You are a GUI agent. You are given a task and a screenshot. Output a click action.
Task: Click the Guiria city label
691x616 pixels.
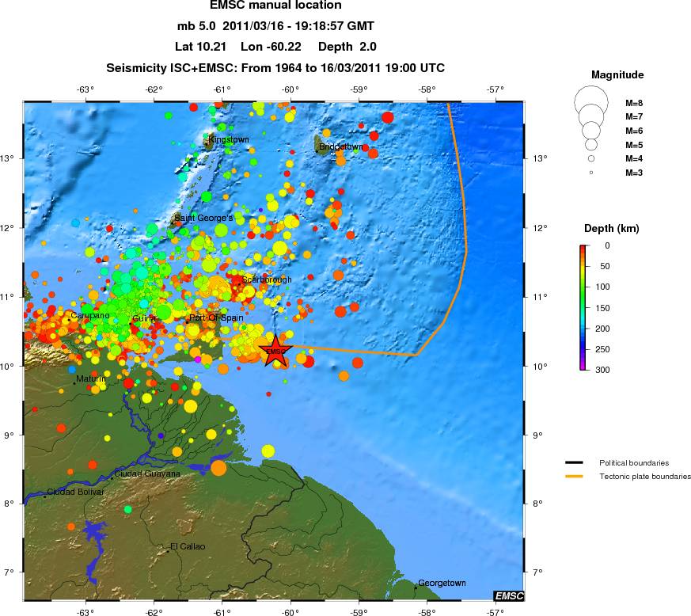click(144, 319)
